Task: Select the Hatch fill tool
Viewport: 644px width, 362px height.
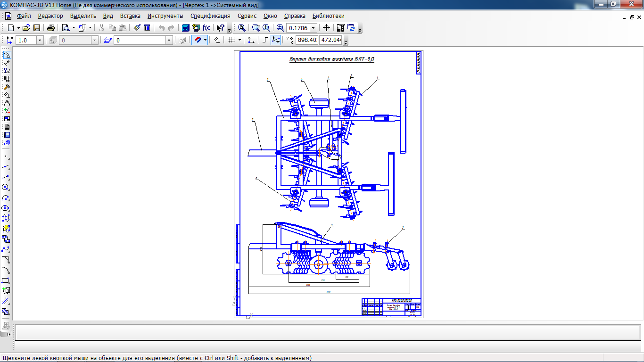Action: pyautogui.click(x=6, y=312)
